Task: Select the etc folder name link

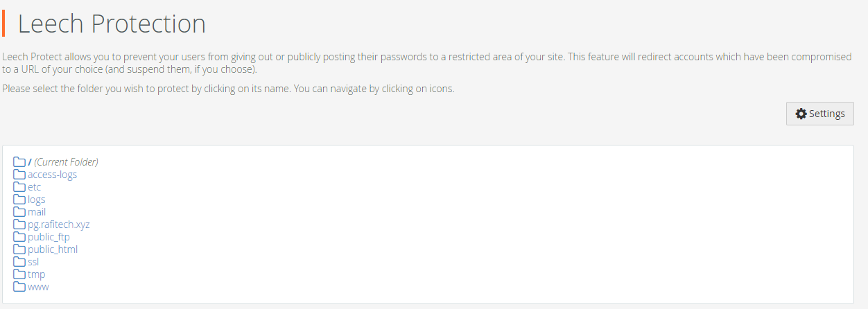Action: (x=34, y=187)
